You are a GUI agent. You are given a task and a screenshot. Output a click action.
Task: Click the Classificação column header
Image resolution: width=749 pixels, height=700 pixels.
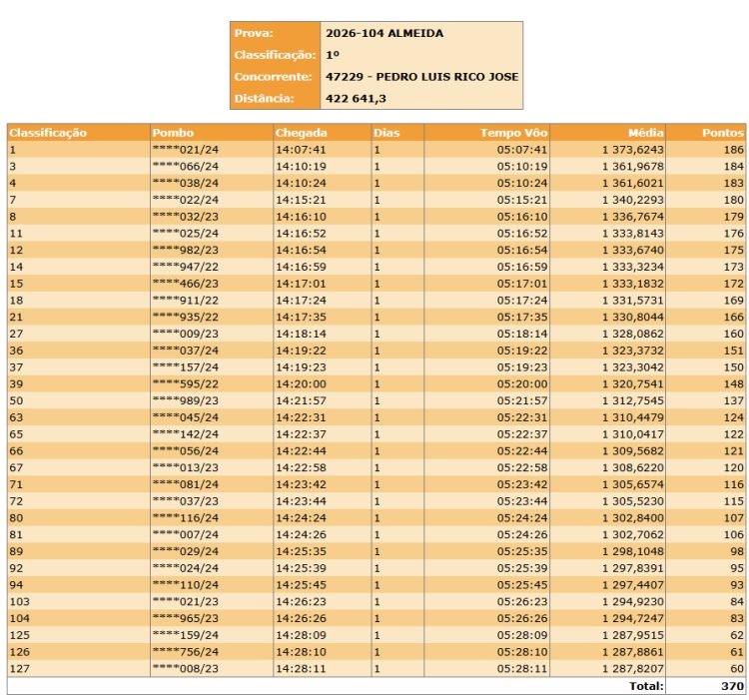(x=48, y=133)
